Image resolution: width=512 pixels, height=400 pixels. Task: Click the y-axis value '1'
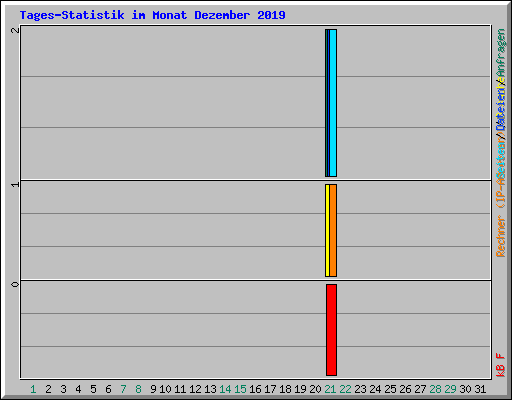point(15,184)
